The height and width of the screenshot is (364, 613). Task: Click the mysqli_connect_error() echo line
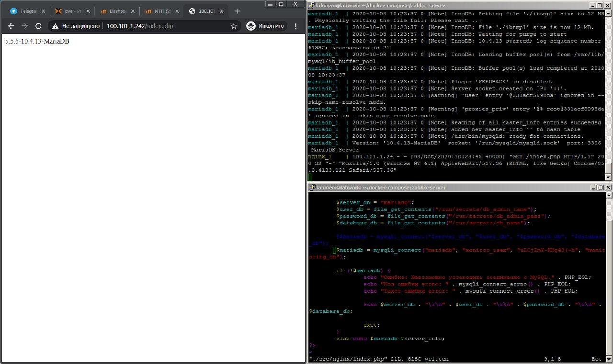(x=470, y=291)
